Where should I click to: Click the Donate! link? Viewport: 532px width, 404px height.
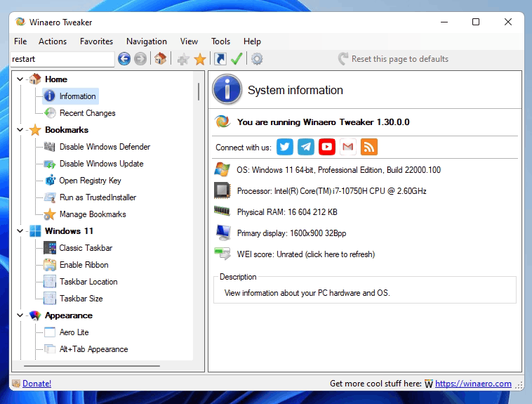click(x=36, y=384)
